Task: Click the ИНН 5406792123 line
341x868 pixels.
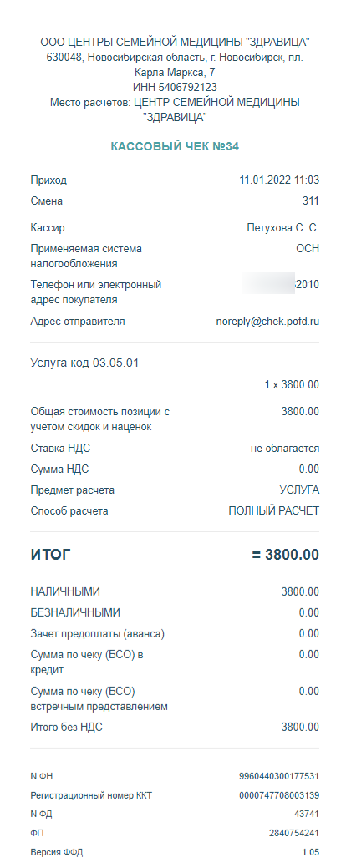Action: click(x=175, y=88)
